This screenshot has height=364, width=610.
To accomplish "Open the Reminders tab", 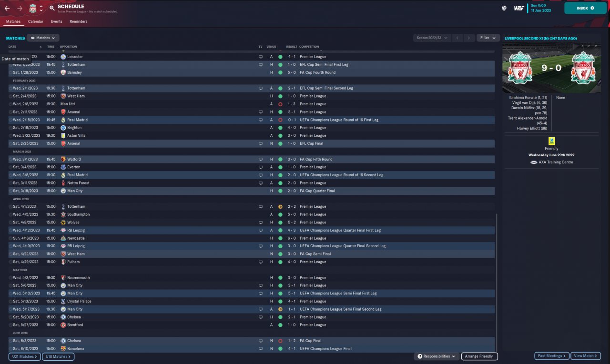I will pos(78,21).
